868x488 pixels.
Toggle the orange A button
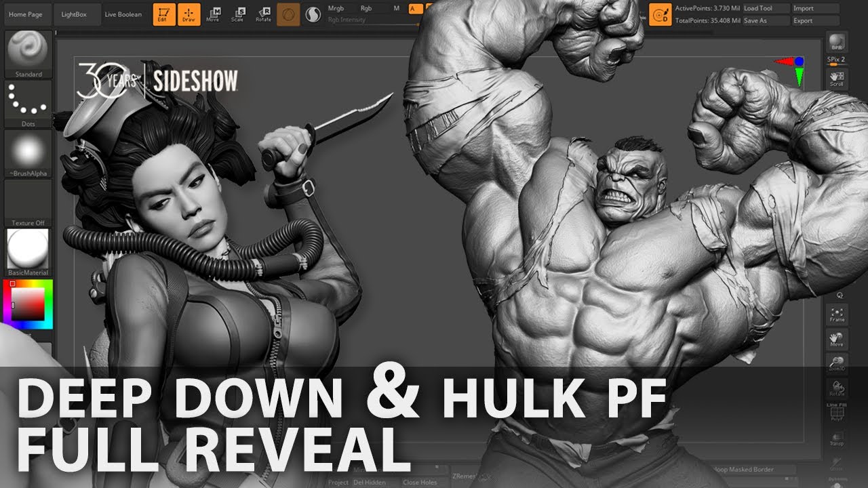click(x=416, y=9)
